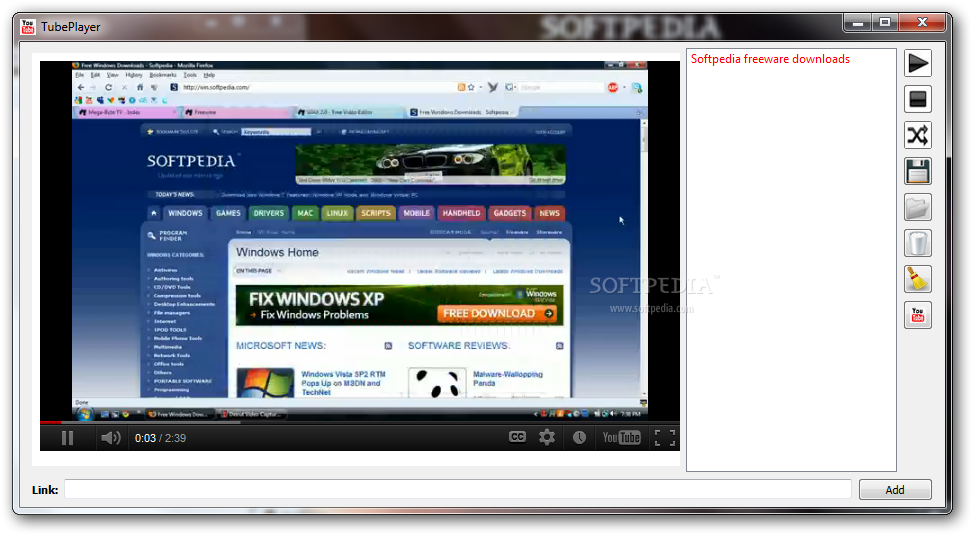This screenshot has height=535, width=973.
Task: Maximize the TubePlayer window
Action: click(885, 23)
